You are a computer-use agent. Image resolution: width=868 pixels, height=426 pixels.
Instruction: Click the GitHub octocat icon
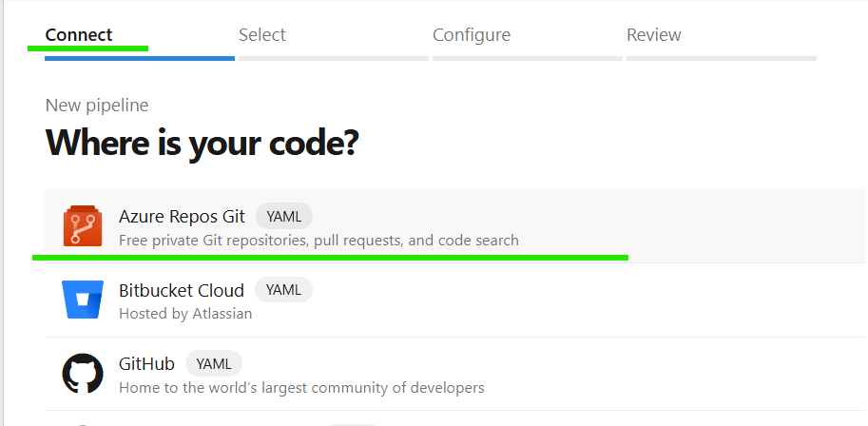point(83,374)
